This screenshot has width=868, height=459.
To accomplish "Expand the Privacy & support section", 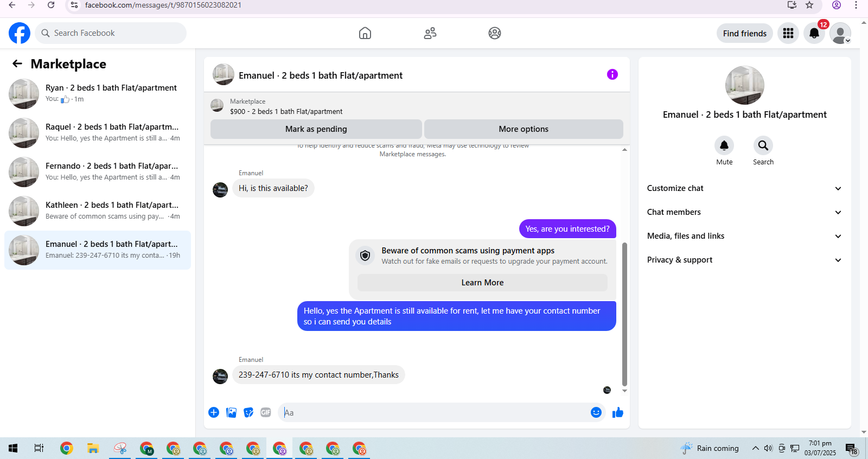I will pos(744,260).
